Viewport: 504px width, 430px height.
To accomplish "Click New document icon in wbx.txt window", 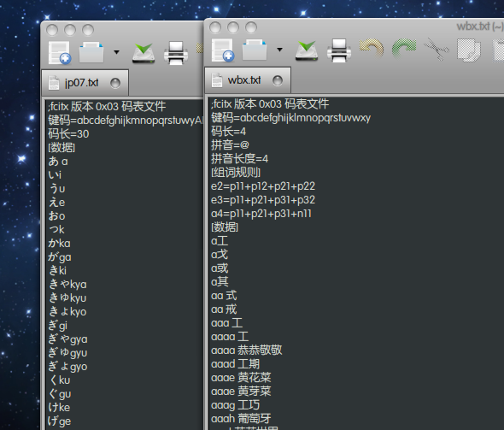I will [222, 50].
